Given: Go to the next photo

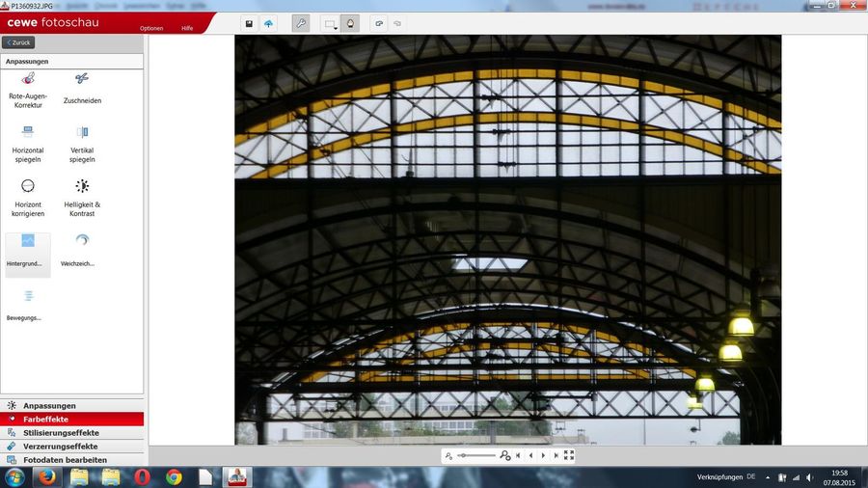Looking at the screenshot, I should click(x=543, y=455).
